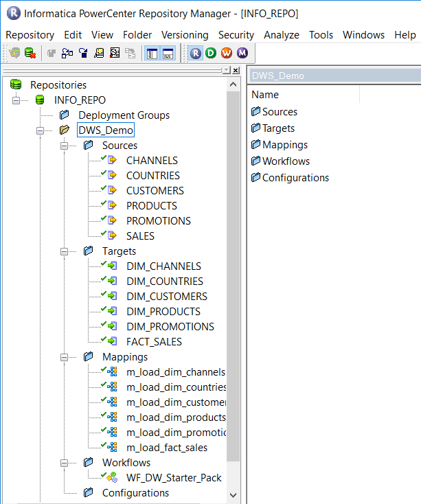Image resolution: width=421 pixels, height=504 pixels.
Task: Click the Repositories root database icon
Action: (x=16, y=84)
